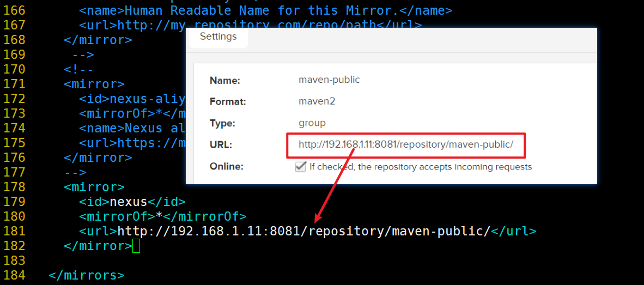Click the </mirrors> closing tag on line 184
Image resolution: width=644 pixels, height=285 pixels.
pos(86,275)
